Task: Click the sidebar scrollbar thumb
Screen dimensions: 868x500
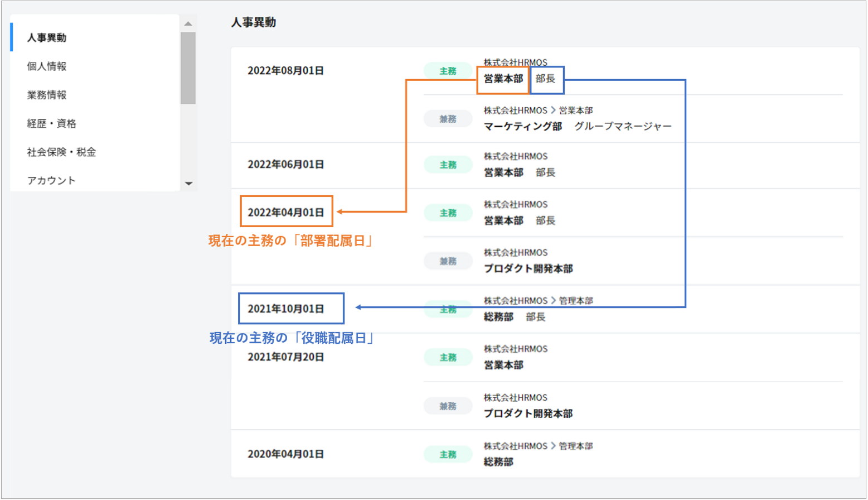Action: tap(188, 67)
